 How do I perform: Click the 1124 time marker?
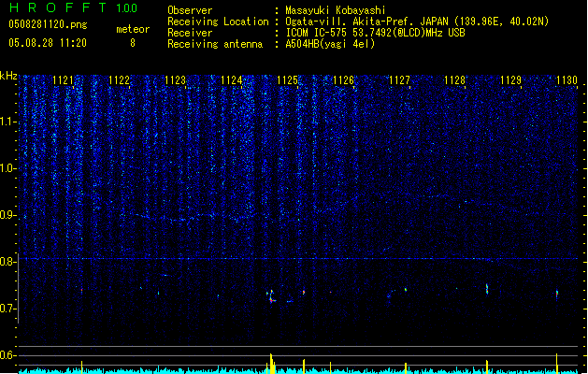[x=232, y=80]
